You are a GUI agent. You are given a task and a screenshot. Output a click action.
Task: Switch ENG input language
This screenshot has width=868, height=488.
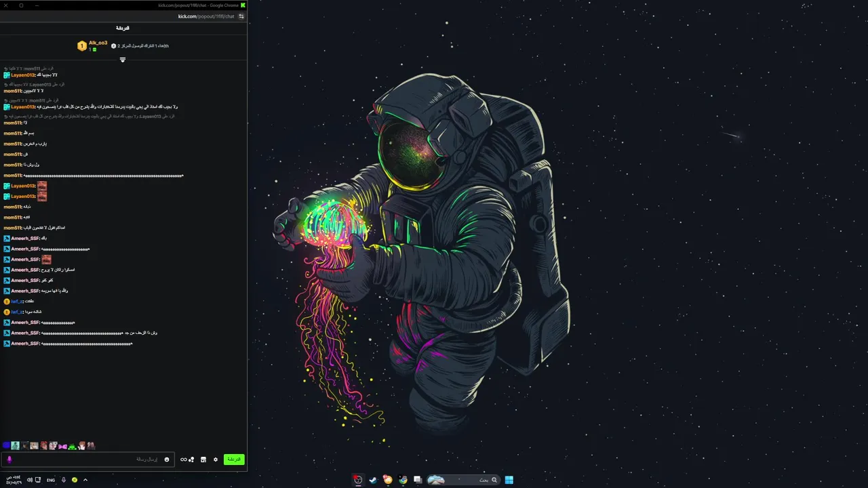(x=51, y=480)
